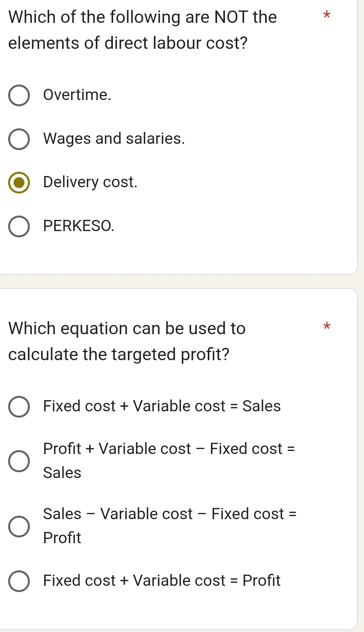Click the 'Wages and salaries.' label text
This screenshot has width=364, height=632.
tap(114, 139)
